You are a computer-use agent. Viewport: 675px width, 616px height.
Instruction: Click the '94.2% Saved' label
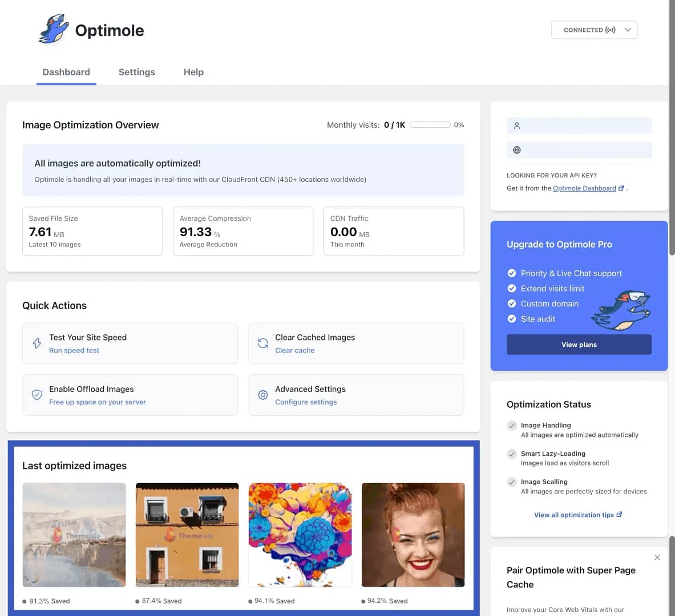(x=387, y=601)
